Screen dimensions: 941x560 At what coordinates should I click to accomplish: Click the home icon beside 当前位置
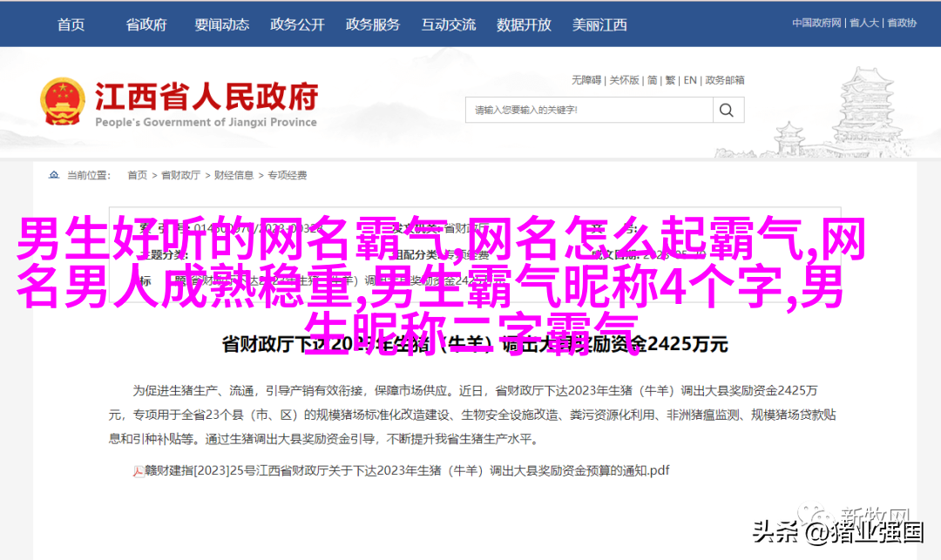54,175
